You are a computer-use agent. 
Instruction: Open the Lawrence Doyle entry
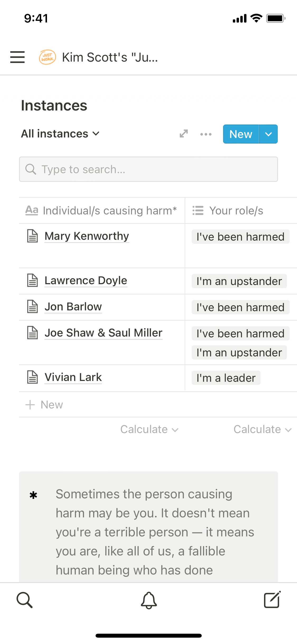click(86, 280)
